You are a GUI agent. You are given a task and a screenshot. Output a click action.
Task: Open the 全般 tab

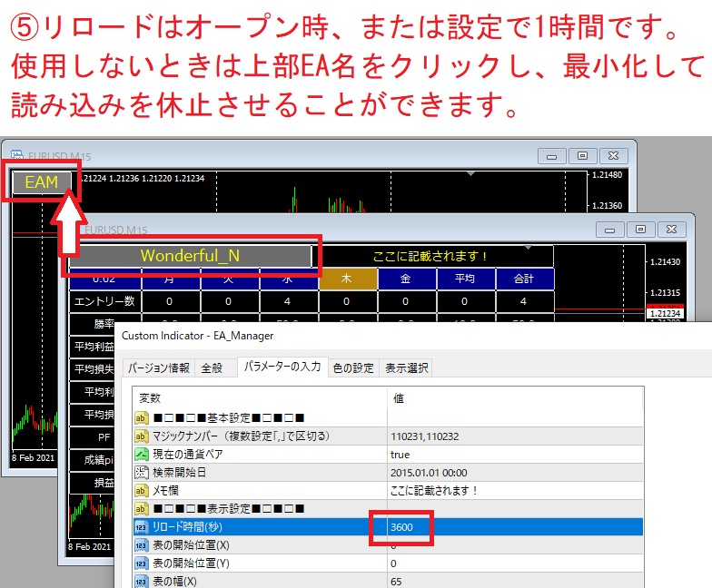[212, 367]
